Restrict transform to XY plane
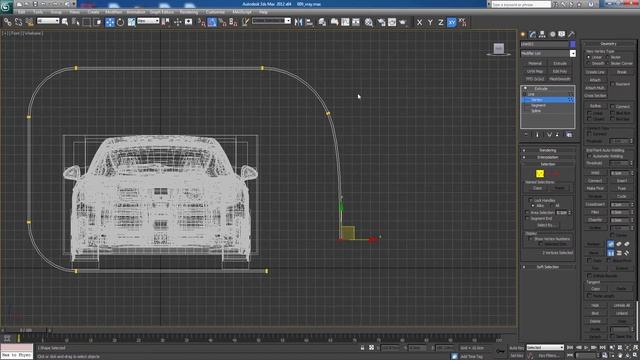The width and height of the screenshot is (640, 360). point(451,22)
